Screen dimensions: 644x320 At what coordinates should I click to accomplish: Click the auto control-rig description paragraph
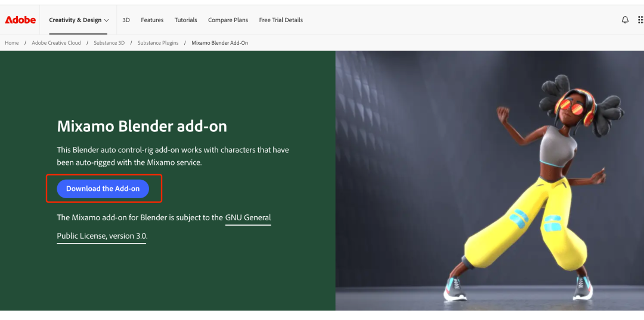[173, 156]
